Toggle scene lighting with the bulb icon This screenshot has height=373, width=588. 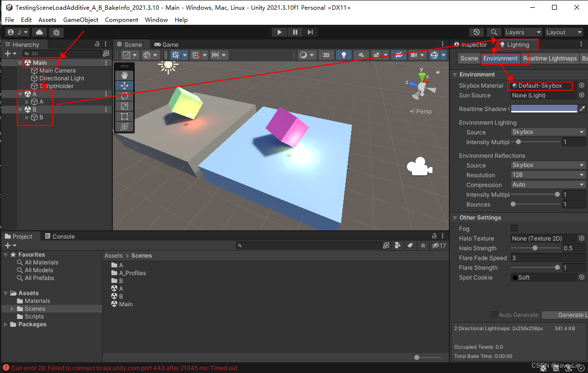pos(344,55)
